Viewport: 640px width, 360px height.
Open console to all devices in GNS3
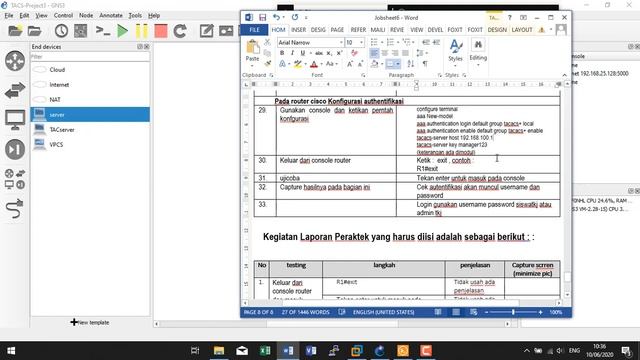tap(103, 31)
